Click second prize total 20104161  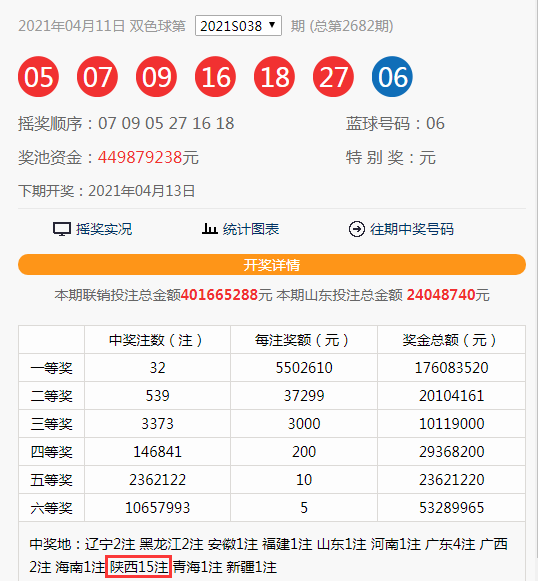click(451, 396)
